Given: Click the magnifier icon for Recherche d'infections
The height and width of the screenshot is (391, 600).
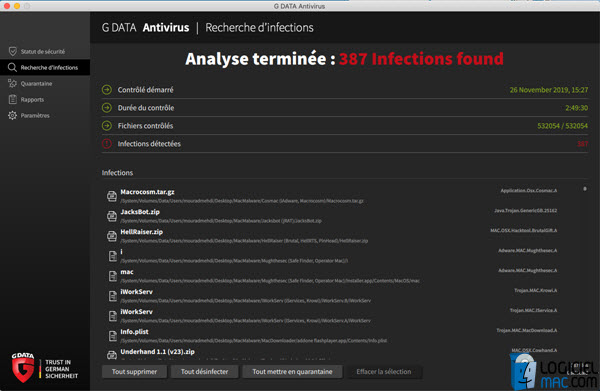Looking at the screenshot, I should 12,67.
